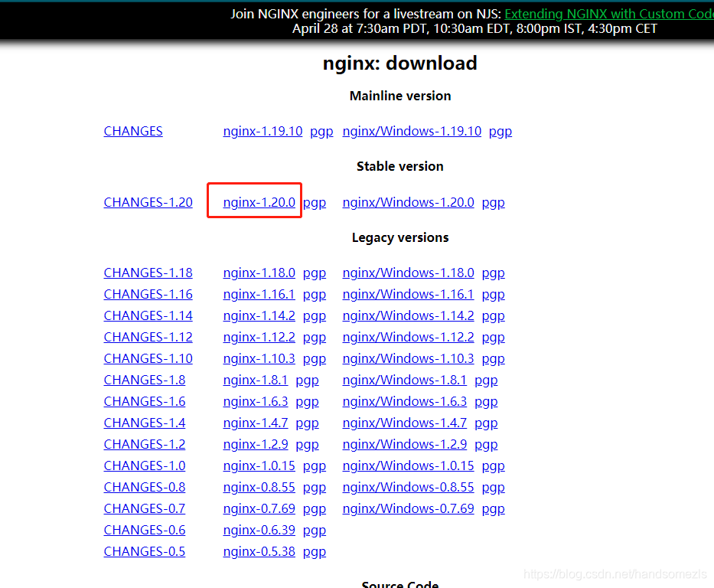
Task: Download nginx/Windows-1.8.1
Action: pyautogui.click(x=404, y=380)
